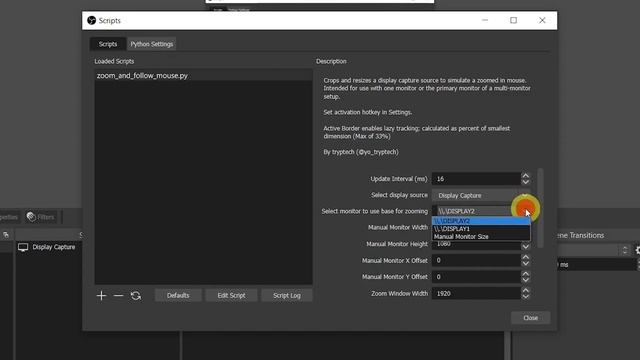This screenshot has width=640, height=360.
Task: Add a new script with plus icon
Action: tap(101, 296)
